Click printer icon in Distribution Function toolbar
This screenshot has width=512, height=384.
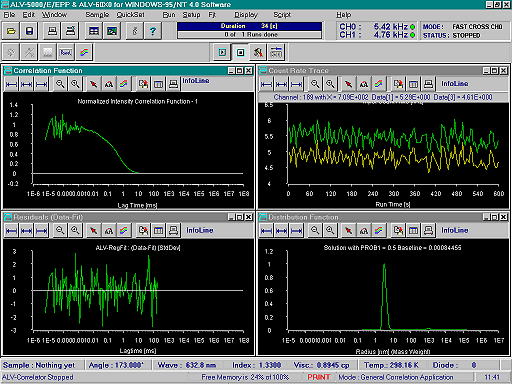point(428,230)
